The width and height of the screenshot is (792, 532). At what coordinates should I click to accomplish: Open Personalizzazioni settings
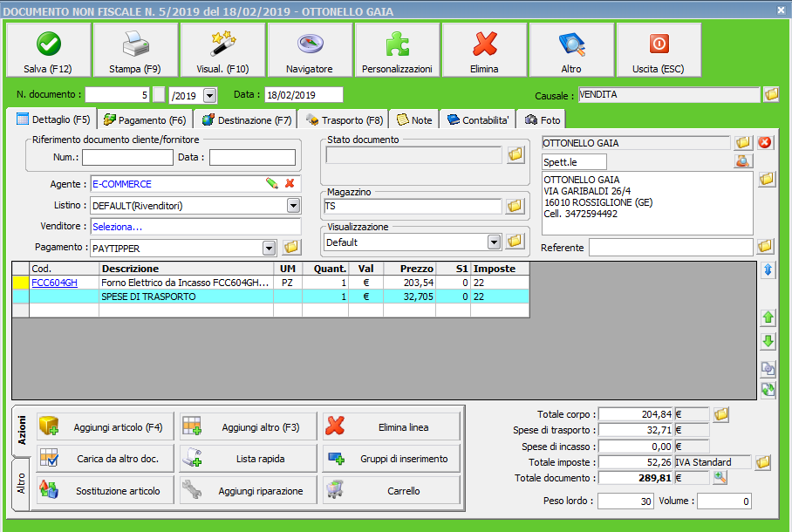(397, 50)
